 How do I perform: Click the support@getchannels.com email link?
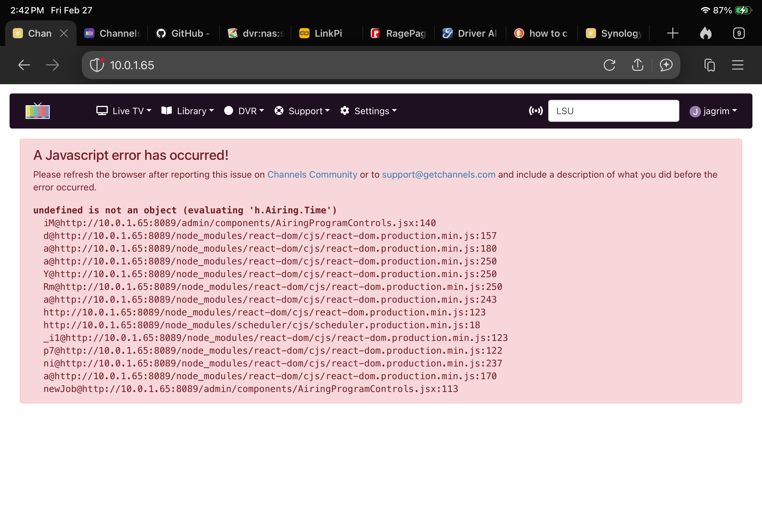(438, 174)
